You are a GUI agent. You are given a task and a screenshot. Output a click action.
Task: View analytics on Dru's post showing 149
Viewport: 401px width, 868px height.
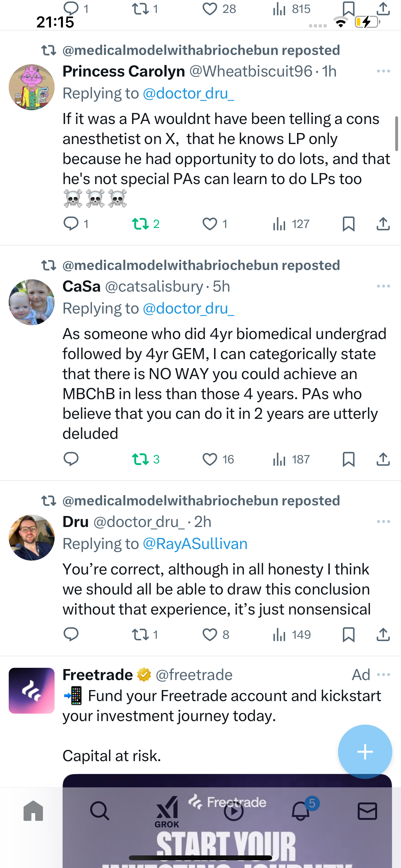(x=292, y=635)
